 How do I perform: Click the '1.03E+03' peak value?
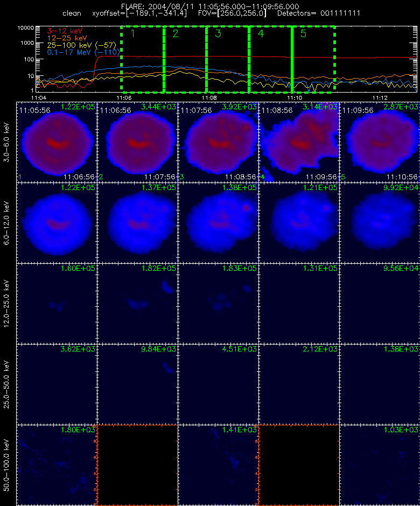[x=401, y=430]
